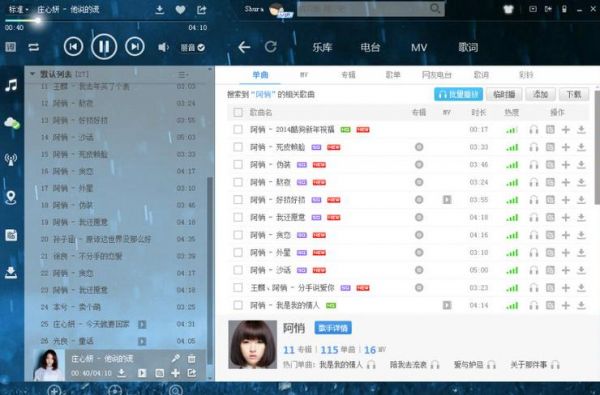Click the 下载 download button
The image size is (600, 395).
coord(574,94)
